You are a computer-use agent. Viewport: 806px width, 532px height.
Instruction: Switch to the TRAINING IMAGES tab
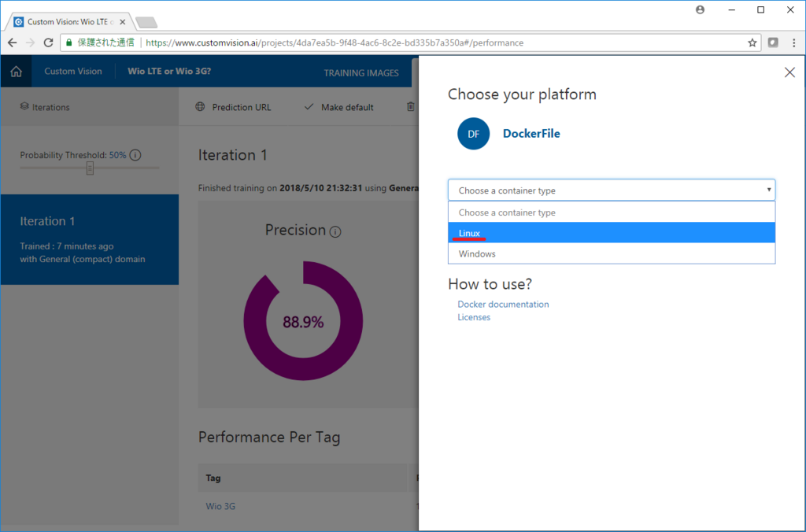pyautogui.click(x=360, y=73)
